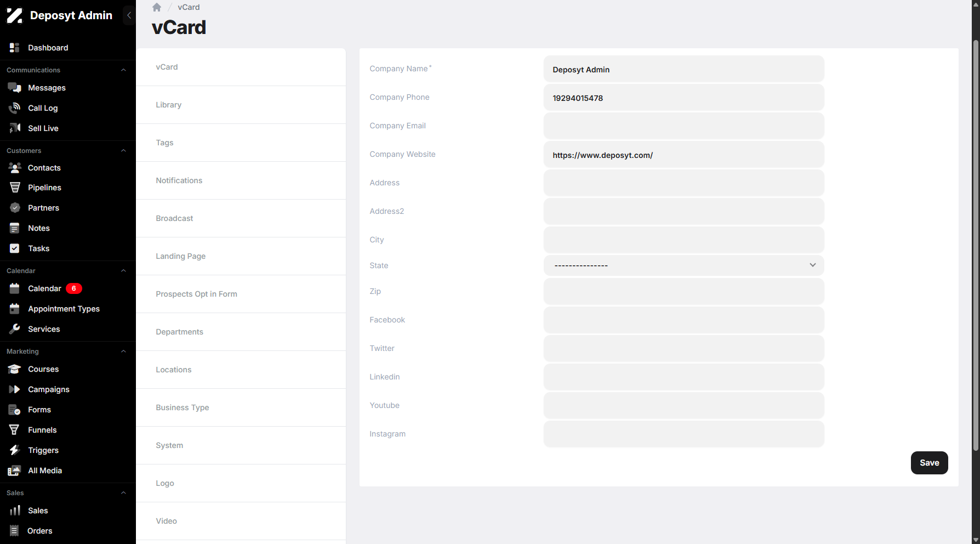Click the scrollbar down arrow
This screenshot has height=544, width=980.
tap(976, 540)
